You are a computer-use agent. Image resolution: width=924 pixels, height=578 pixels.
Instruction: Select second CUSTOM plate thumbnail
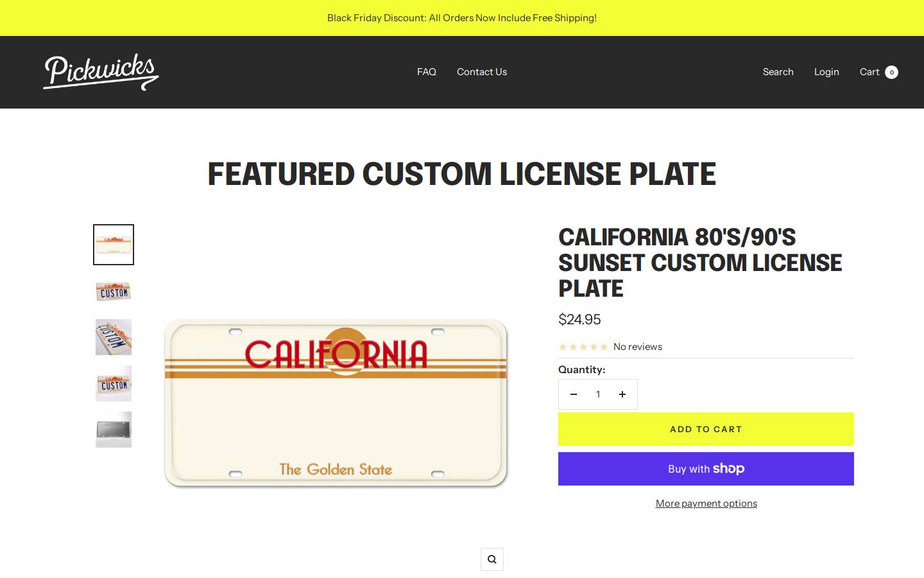pos(114,291)
